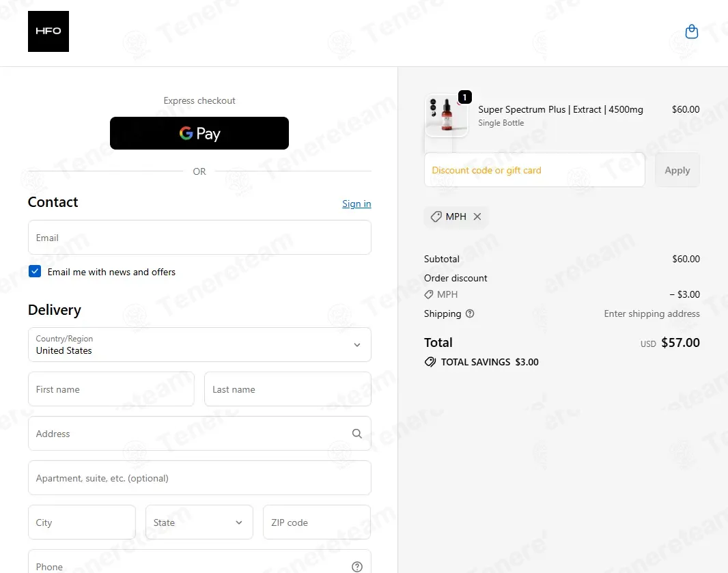Focus the Email input field

pos(199,237)
